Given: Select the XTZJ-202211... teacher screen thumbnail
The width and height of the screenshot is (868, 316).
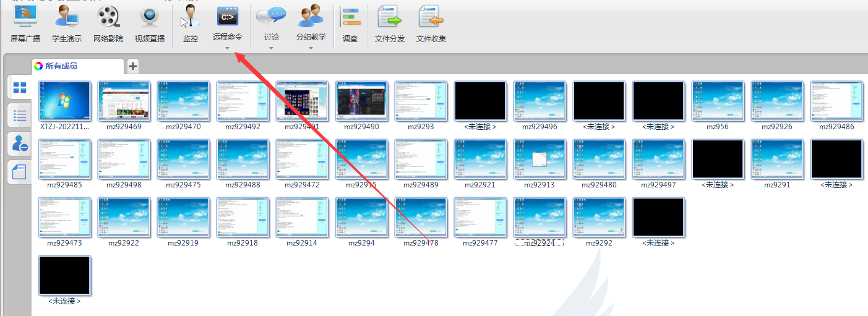Looking at the screenshot, I should (65, 101).
